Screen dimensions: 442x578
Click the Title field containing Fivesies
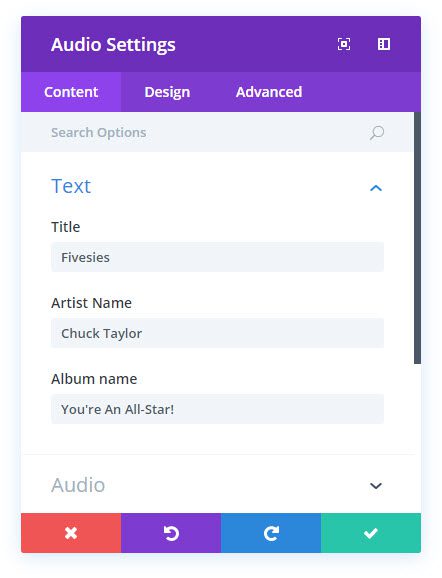pos(217,257)
